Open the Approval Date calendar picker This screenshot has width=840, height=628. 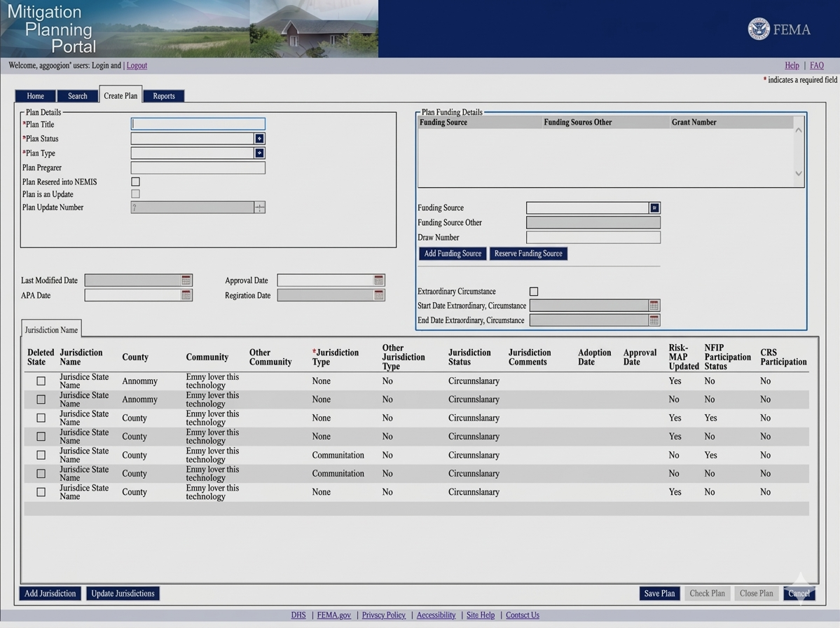378,280
